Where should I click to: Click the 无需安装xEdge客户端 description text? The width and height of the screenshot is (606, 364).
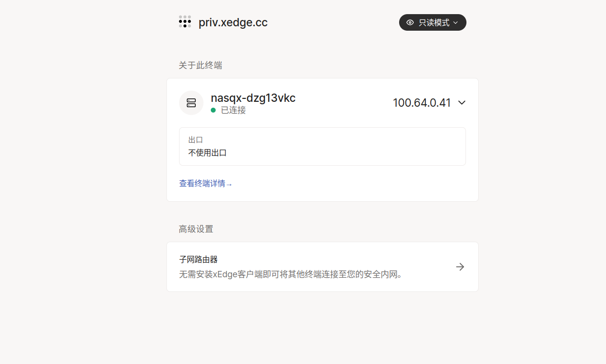click(x=291, y=274)
